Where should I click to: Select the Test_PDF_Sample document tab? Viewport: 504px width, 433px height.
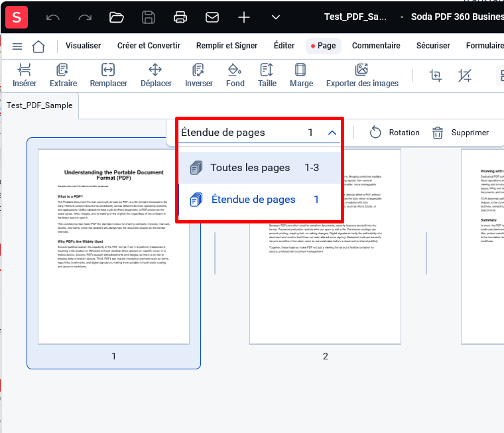pos(40,105)
